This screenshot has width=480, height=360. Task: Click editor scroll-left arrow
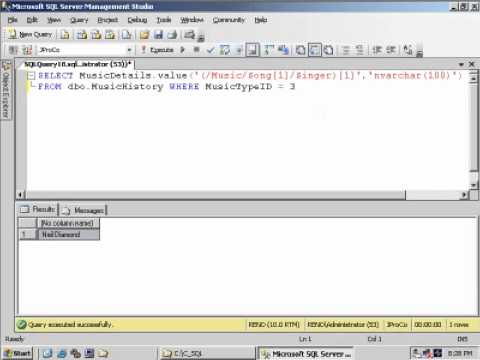(x=20, y=195)
